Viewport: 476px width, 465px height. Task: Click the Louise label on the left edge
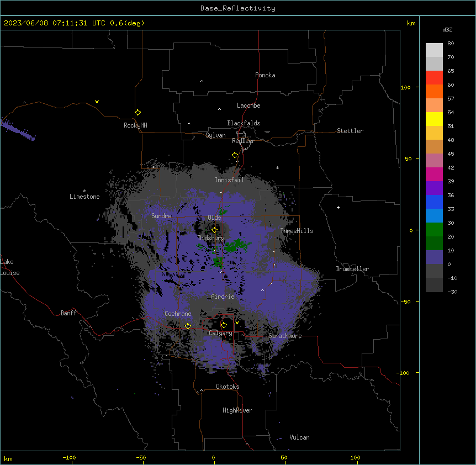point(10,273)
